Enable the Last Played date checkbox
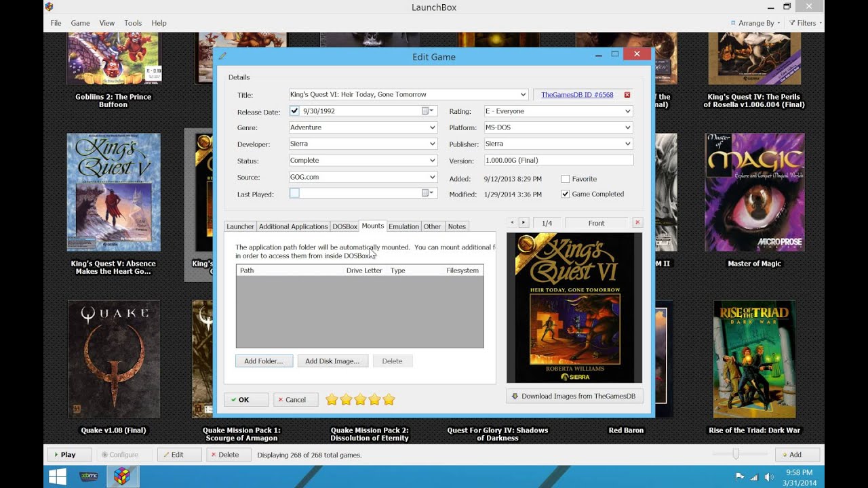The image size is (868, 488). (x=294, y=194)
